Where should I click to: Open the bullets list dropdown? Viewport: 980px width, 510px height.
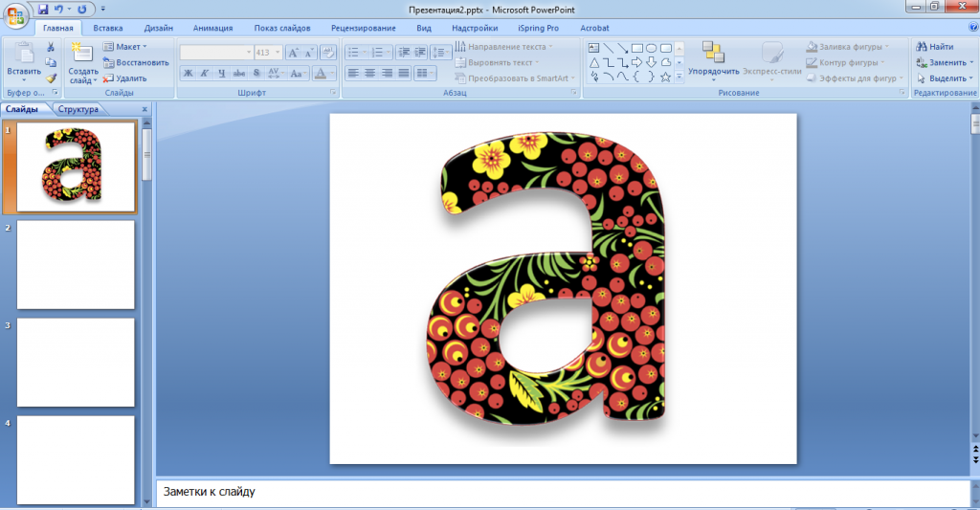point(356,53)
